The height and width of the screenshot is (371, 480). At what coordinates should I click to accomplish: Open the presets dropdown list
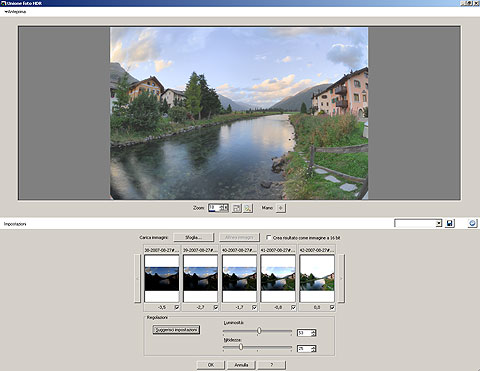point(439,223)
